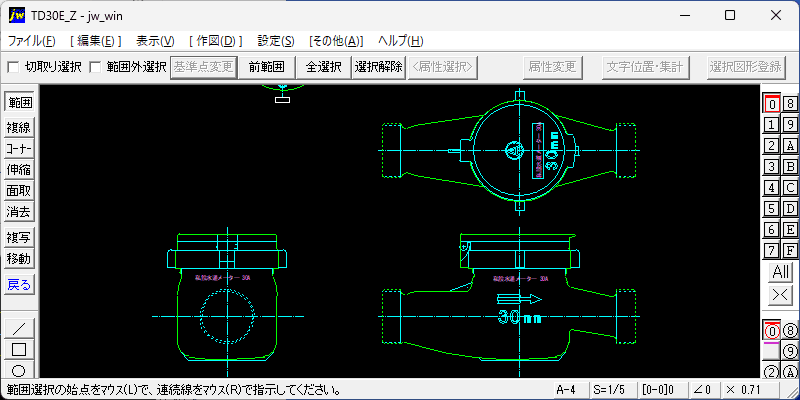Screen dimensions: 800x400
Task: Click the 属性変更 button
Action: (552, 67)
